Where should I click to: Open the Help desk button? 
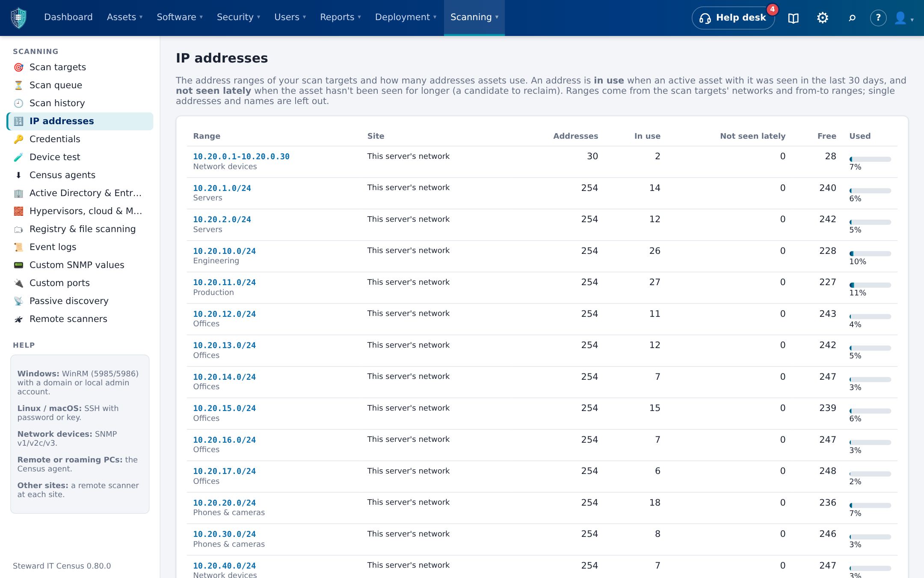[733, 18]
